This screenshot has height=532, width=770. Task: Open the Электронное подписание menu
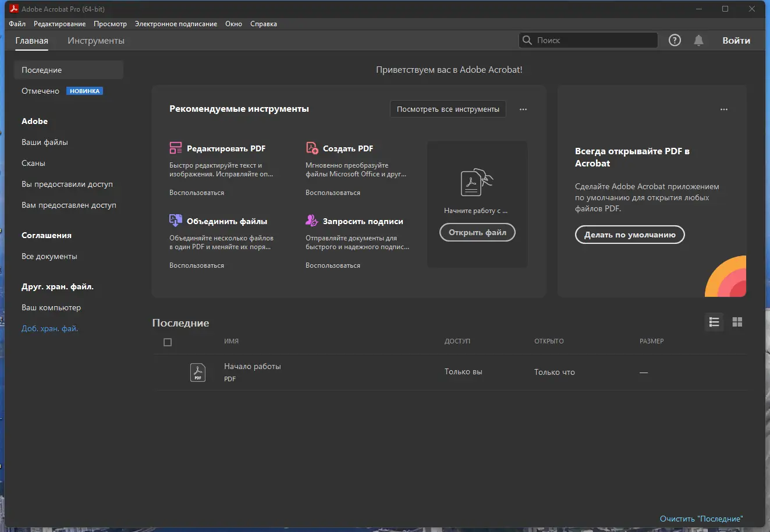tap(176, 24)
